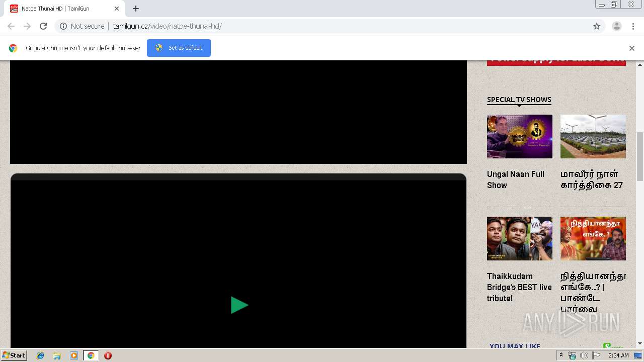
Task: Click the scrollbar up arrow
Action: tap(640, 64)
